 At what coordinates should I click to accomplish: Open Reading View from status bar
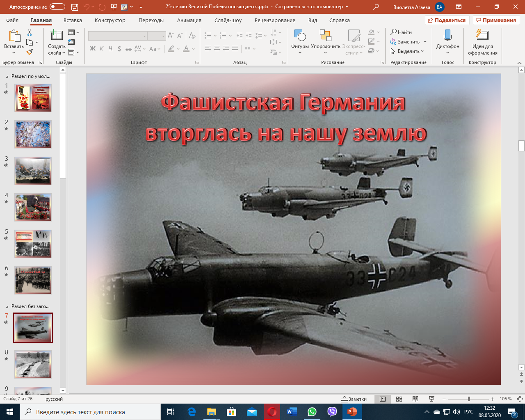(415, 399)
